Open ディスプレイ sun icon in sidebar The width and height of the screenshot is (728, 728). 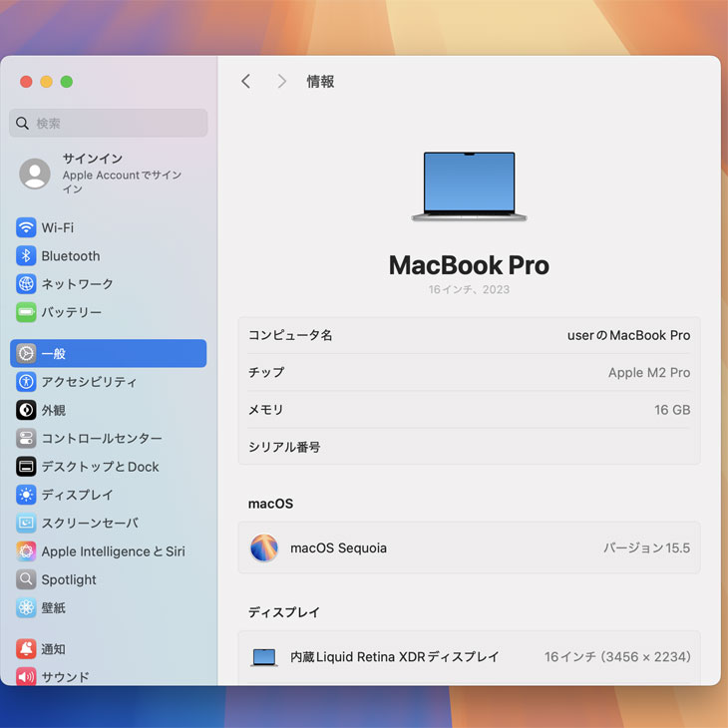click(26, 495)
